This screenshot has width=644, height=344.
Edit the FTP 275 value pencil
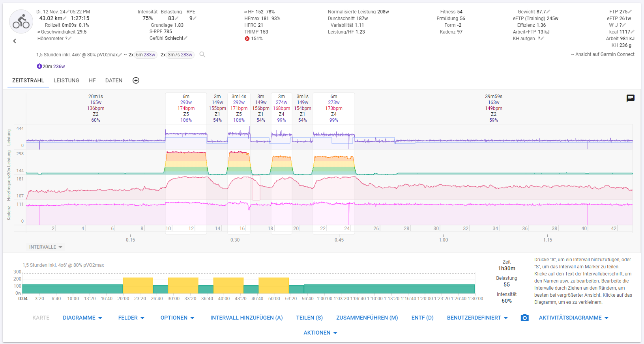tap(630, 12)
